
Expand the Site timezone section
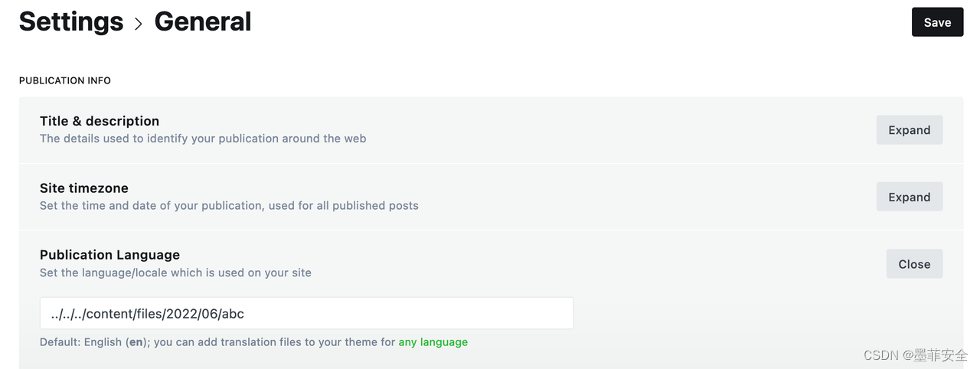click(910, 197)
